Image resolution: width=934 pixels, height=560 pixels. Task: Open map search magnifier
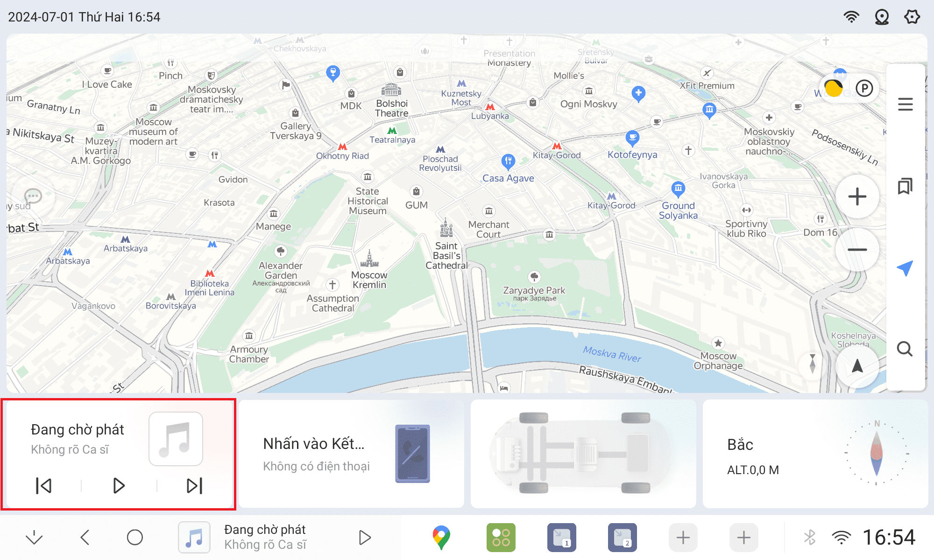(x=905, y=349)
